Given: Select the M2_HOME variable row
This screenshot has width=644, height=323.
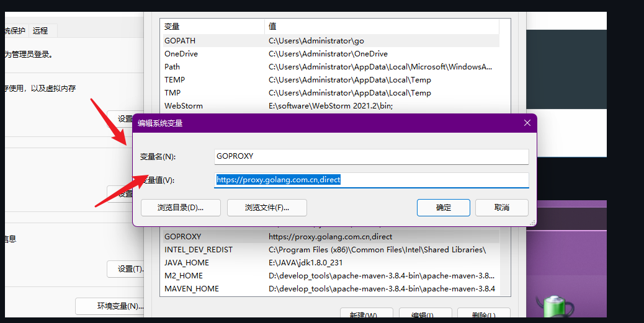Looking at the screenshot, I should [330, 276].
